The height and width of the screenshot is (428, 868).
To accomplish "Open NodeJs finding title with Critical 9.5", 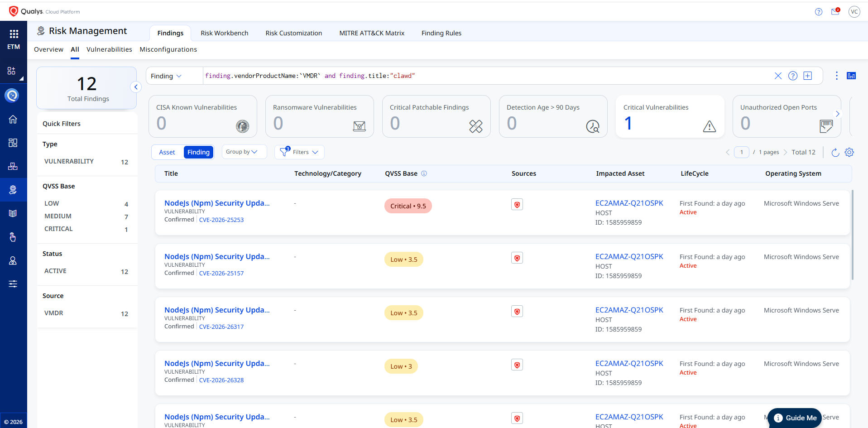I will tap(217, 203).
